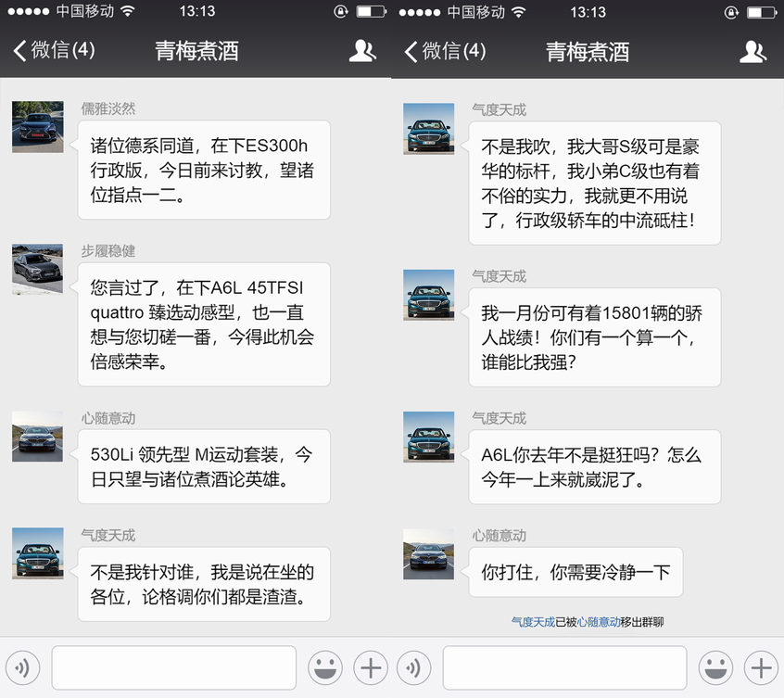The width and height of the screenshot is (784, 698).
Task: Tap the sender name 步履稳健
Action: tap(108, 251)
